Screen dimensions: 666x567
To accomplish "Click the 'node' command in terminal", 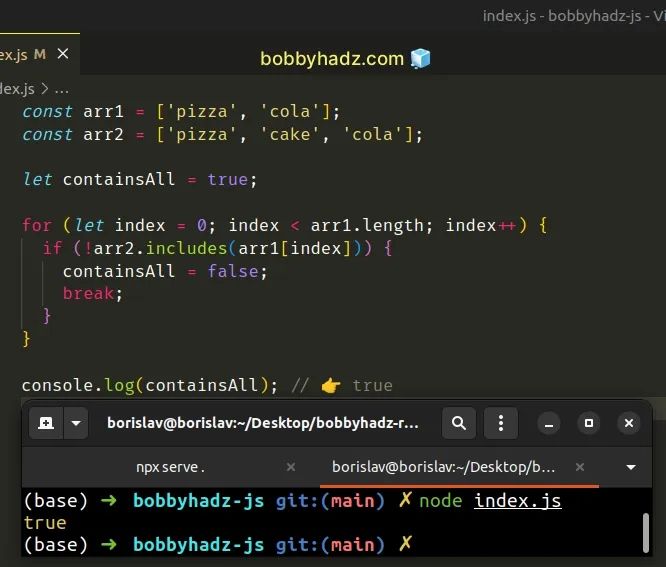I will [x=440, y=501].
